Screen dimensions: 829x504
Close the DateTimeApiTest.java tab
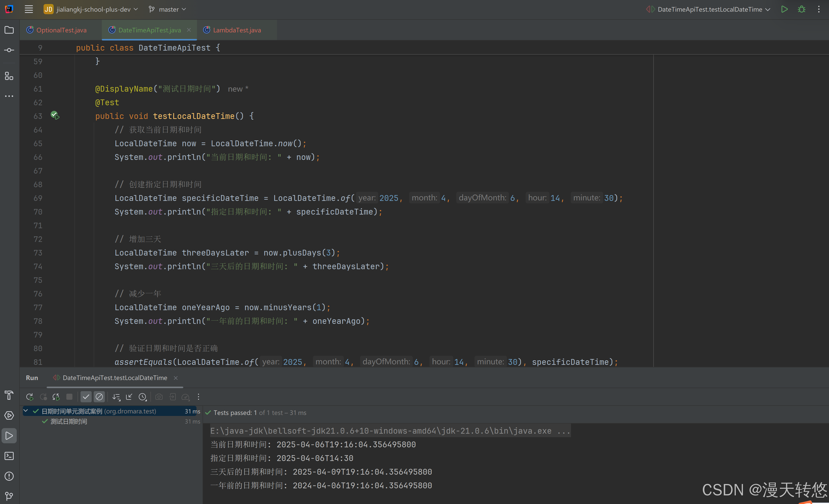coord(189,30)
